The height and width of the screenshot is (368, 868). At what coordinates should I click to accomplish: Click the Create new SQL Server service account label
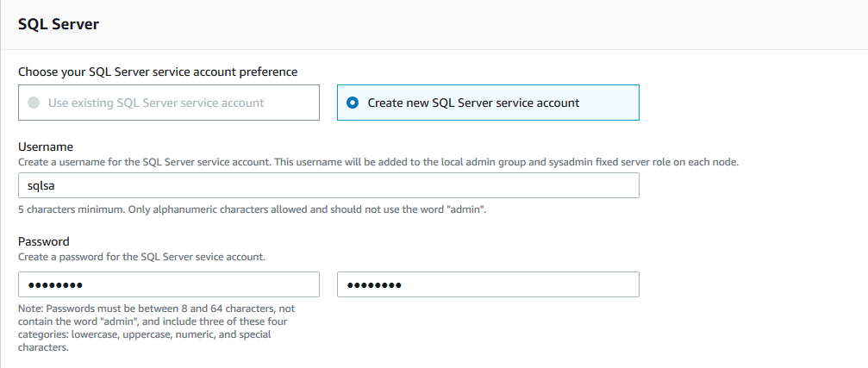[x=473, y=103]
